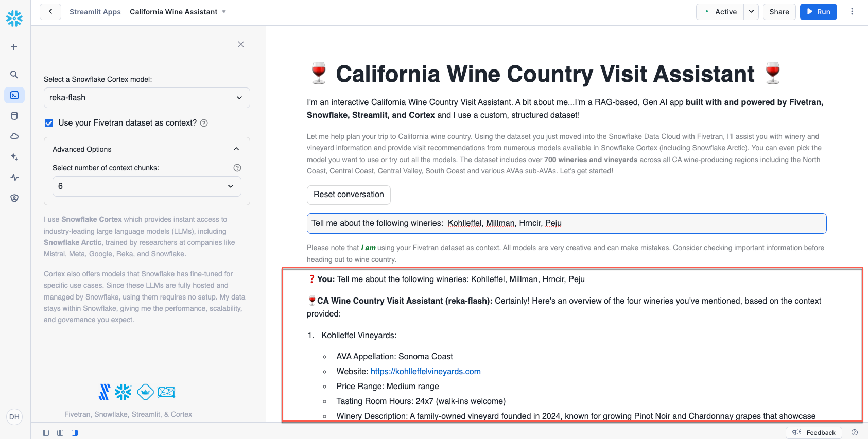The width and height of the screenshot is (868, 439).
Task: Click the Snowflake logo home icon
Action: coord(14,19)
